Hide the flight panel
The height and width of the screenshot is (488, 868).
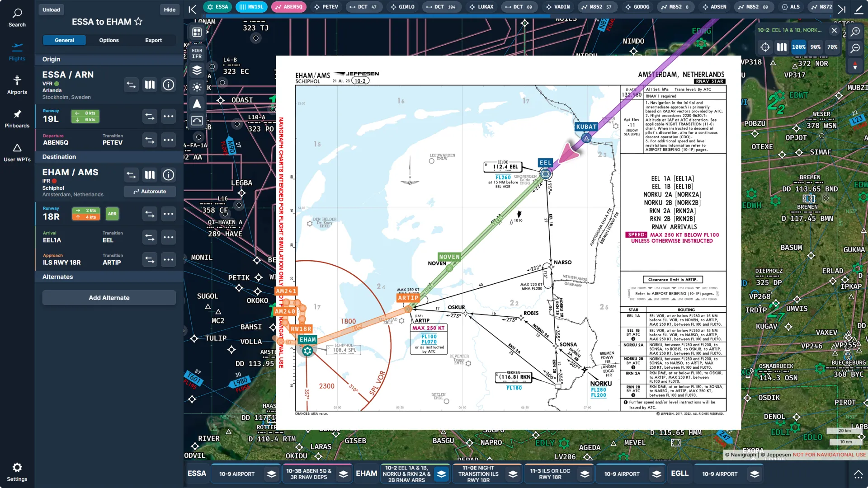170,9
